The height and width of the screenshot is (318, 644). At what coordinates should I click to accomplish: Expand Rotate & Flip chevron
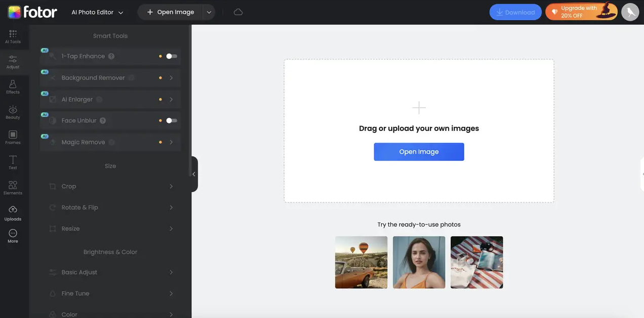[x=171, y=208]
